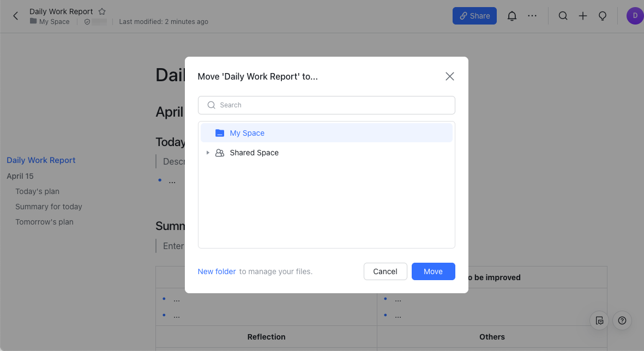Viewport: 644px width, 351px height.
Task: Click the plus icon to create new
Action: tap(582, 16)
